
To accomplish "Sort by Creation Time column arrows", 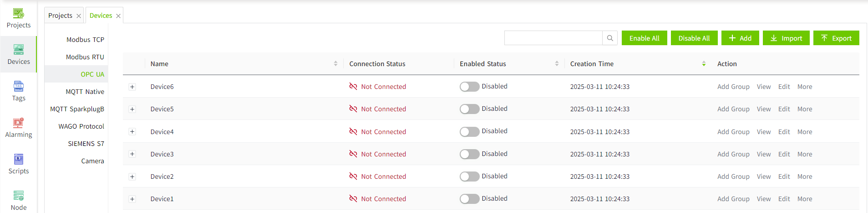I will 704,64.
